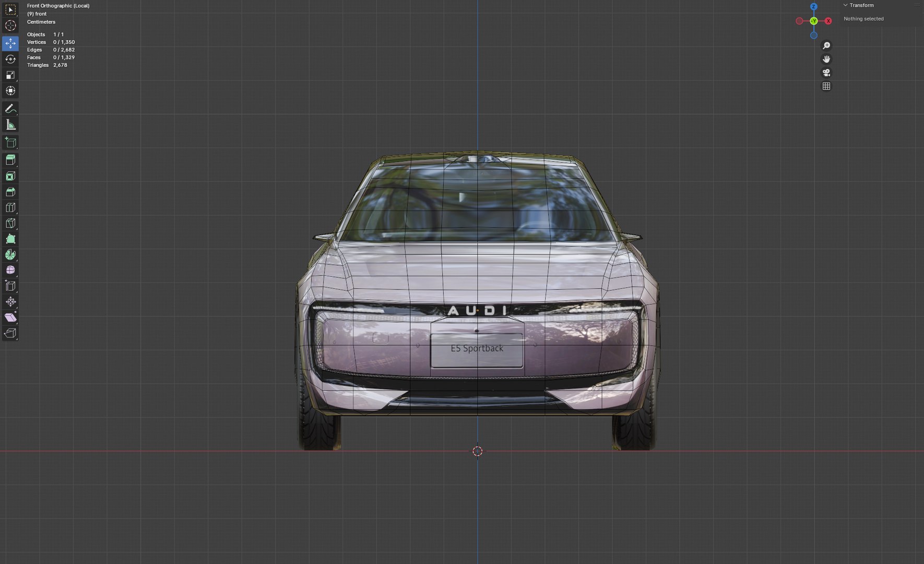Toggle perspective/orthographic grid button
The image size is (924, 564).
(x=826, y=86)
